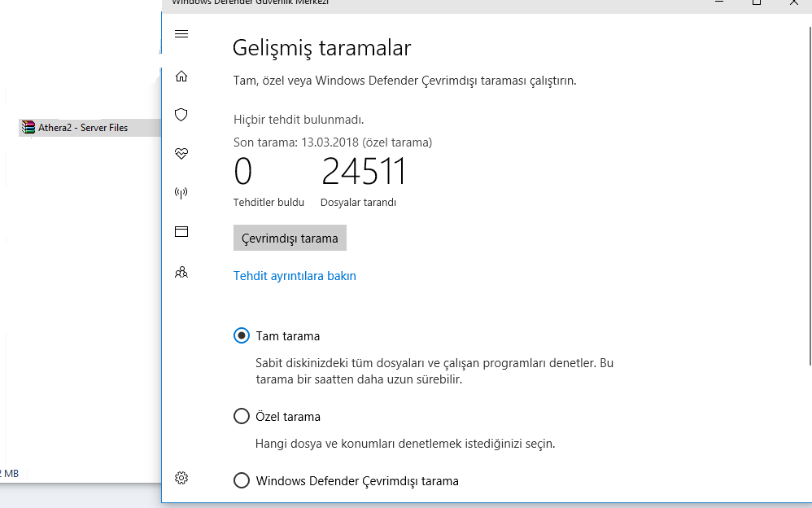
Task: Click the 0 threats found number
Action: (243, 172)
